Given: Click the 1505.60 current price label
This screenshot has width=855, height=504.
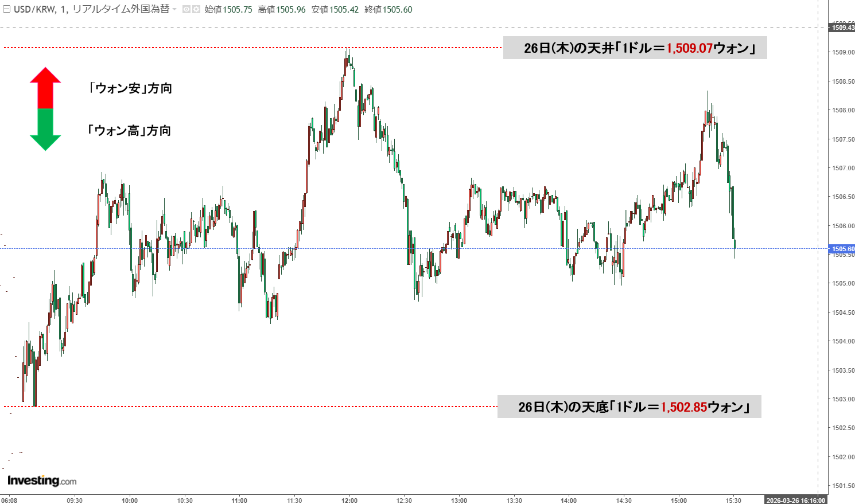Looking at the screenshot, I should 842,249.
